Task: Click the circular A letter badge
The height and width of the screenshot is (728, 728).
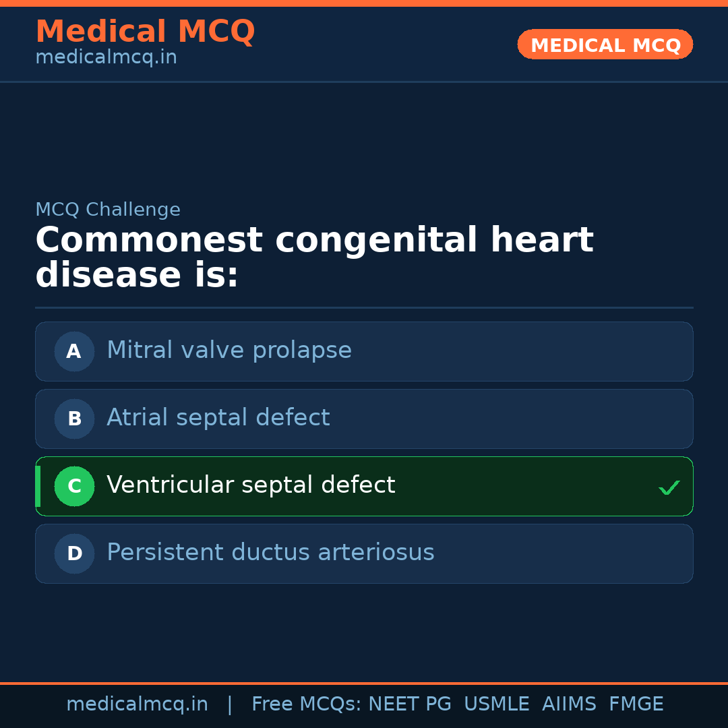Action: click(74, 351)
